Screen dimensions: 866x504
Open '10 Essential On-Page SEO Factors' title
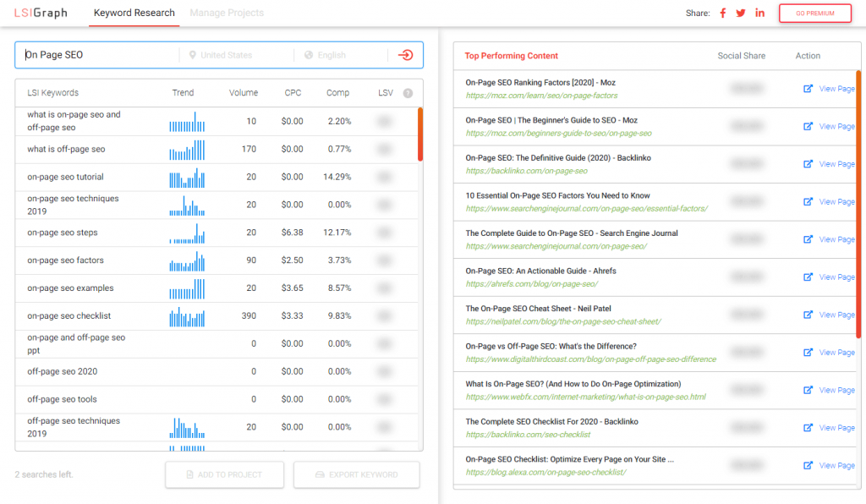558,196
